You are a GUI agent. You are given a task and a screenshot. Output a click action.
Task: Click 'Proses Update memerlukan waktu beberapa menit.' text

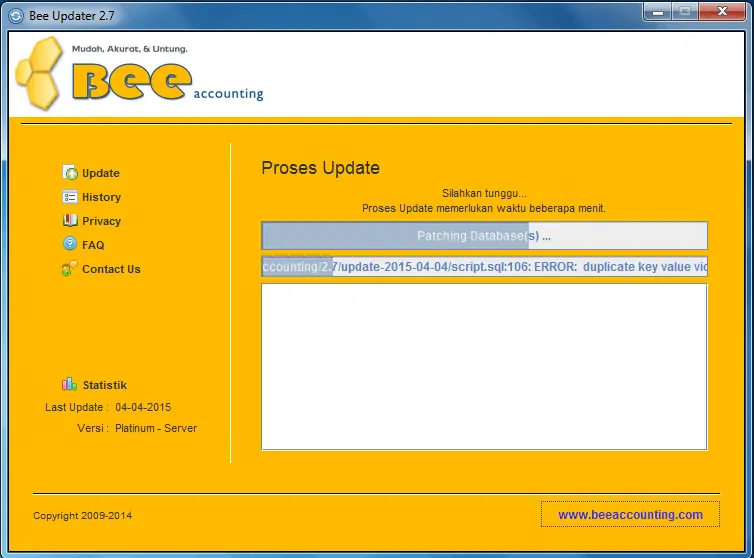tap(484, 208)
